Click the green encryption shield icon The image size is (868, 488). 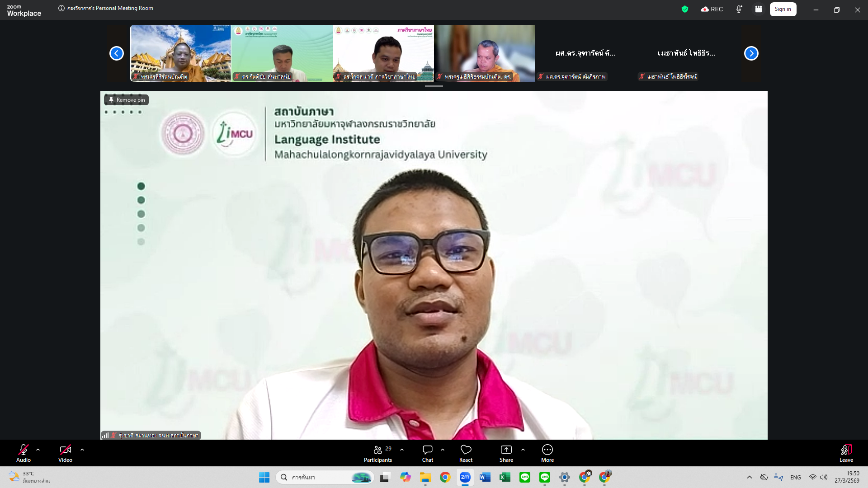tap(685, 9)
